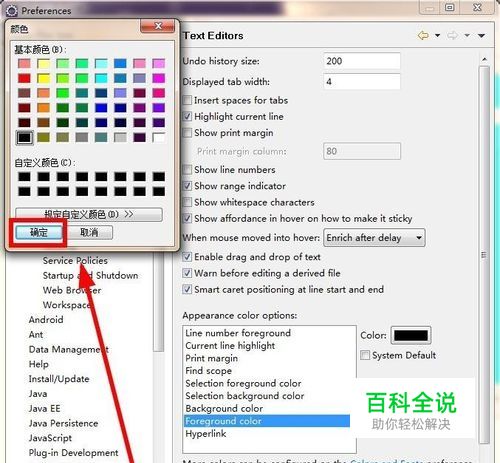
Task: Select Line number foreground in list
Action: coord(238,333)
